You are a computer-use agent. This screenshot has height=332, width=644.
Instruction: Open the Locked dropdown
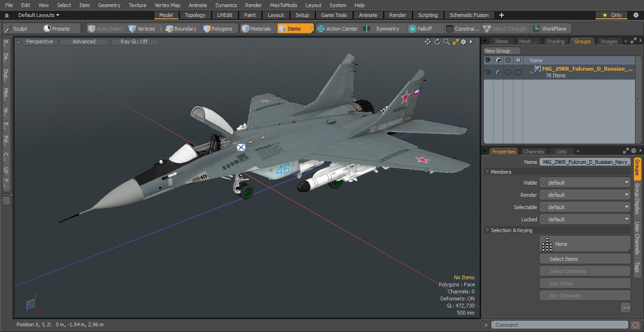(585, 219)
